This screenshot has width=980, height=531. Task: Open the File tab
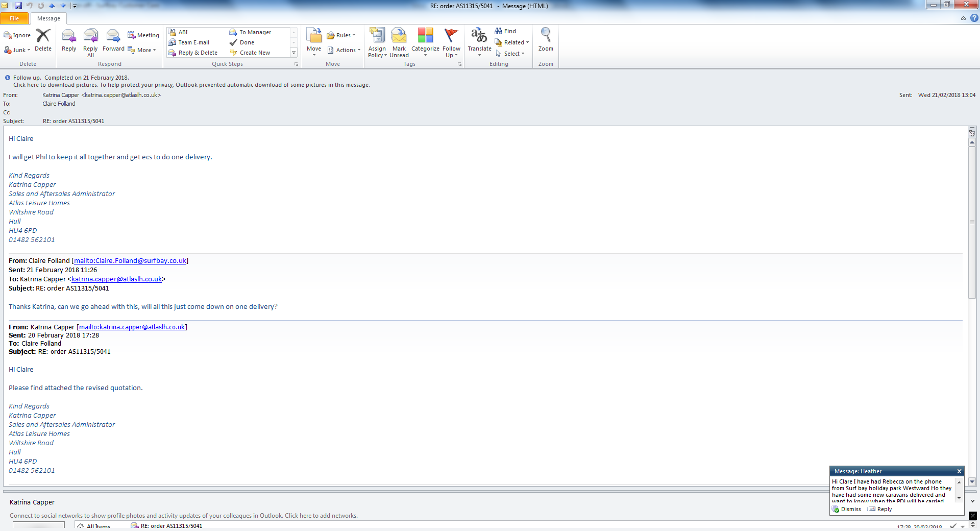tap(14, 18)
